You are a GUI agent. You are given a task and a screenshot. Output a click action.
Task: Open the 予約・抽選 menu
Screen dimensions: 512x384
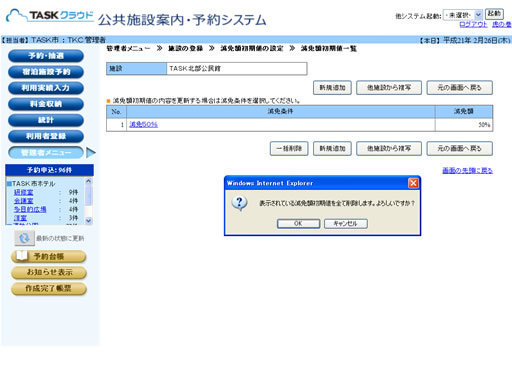point(46,56)
